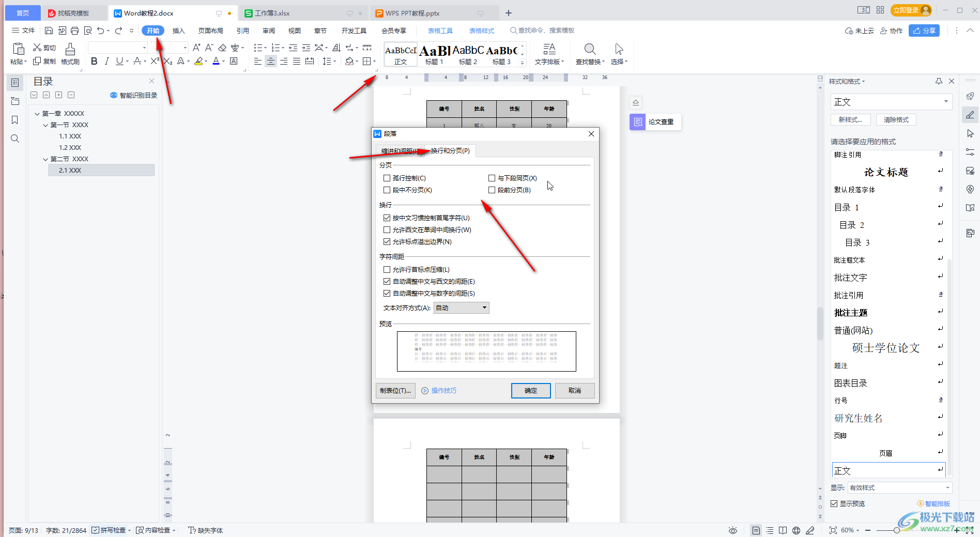
Task: Open the File menu
Action: (x=23, y=30)
